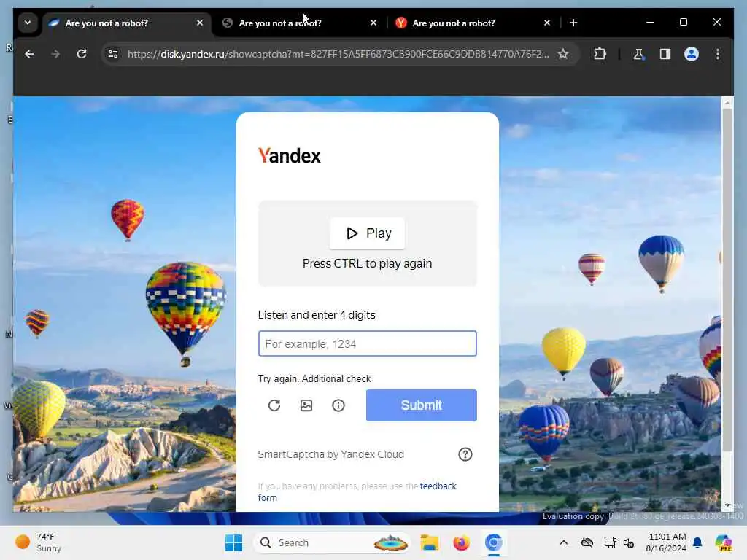
Task: Switch to the second 'Are you not a robot?' tab
Action: tap(300, 23)
